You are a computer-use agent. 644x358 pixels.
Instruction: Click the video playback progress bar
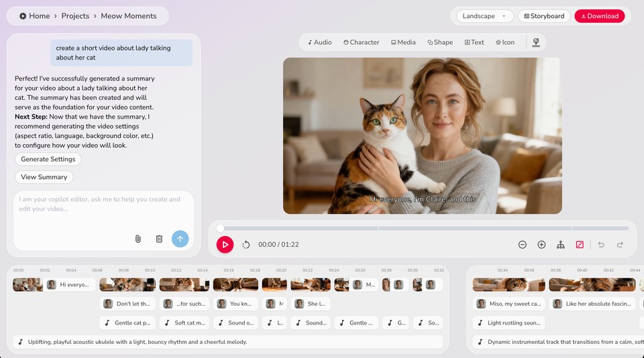(x=423, y=228)
